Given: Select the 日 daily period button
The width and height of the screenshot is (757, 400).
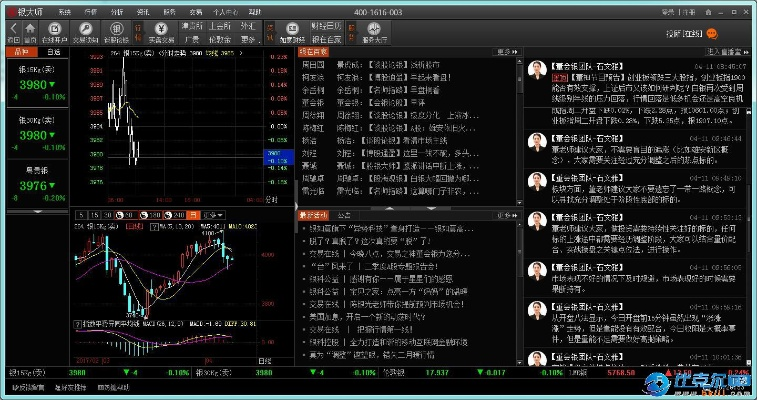Looking at the screenshot, I should (x=193, y=215).
